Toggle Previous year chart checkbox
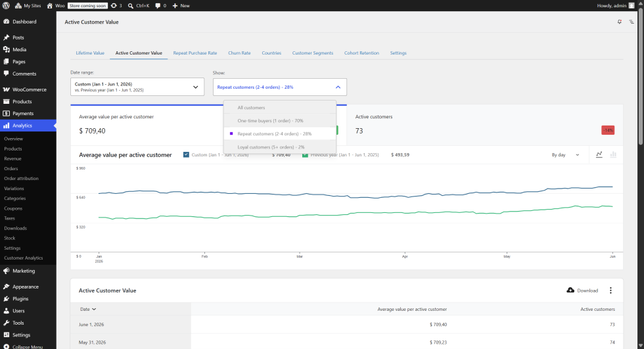Image resolution: width=644 pixels, height=349 pixels. click(305, 155)
